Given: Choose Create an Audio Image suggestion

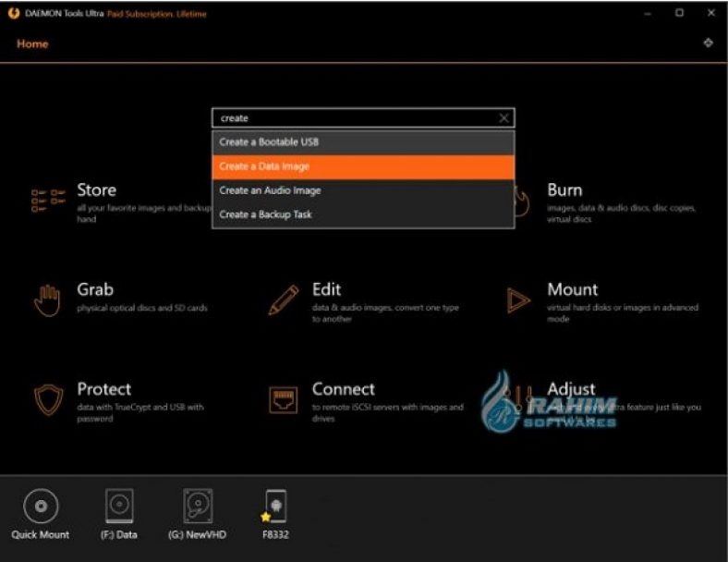Looking at the screenshot, I should click(x=363, y=190).
